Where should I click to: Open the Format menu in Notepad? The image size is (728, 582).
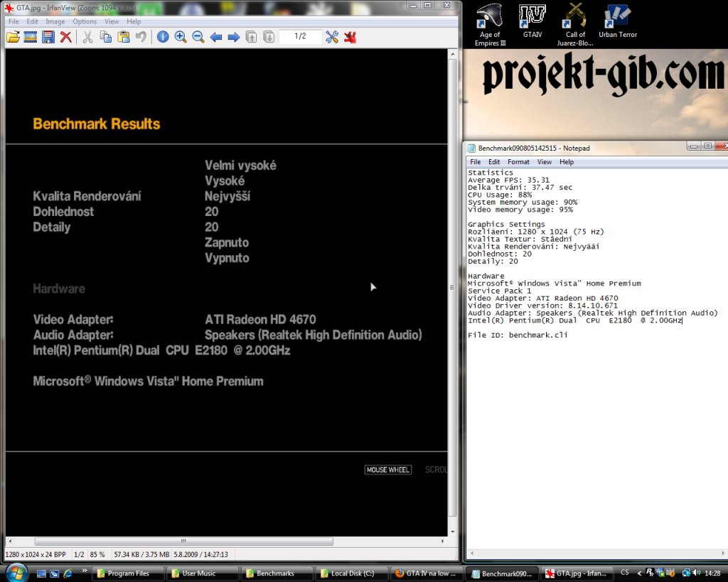518,162
